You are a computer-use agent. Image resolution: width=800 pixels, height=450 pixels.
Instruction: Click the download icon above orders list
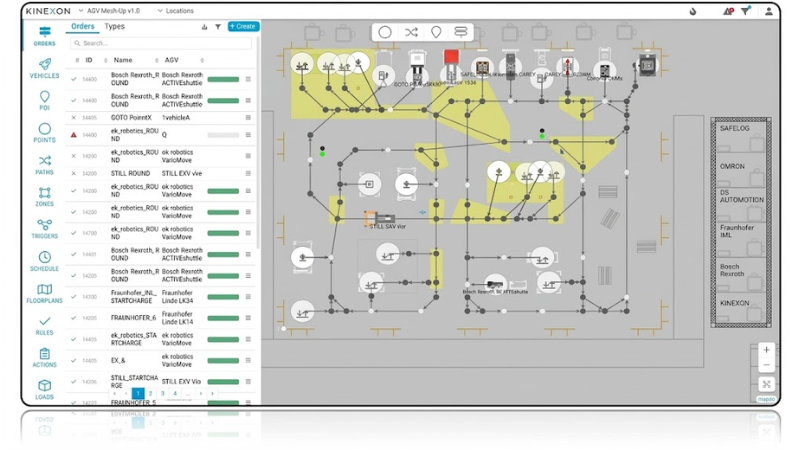click(x=205, y=27)
